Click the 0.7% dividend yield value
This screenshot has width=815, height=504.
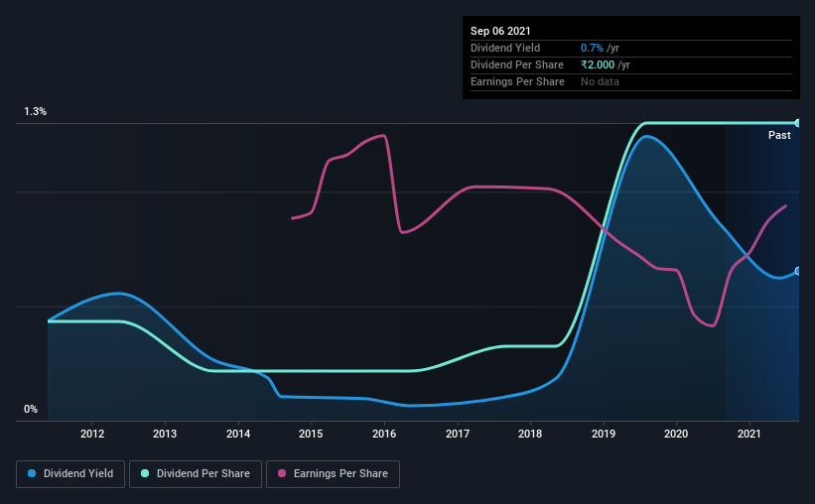(x=592, y=48)
